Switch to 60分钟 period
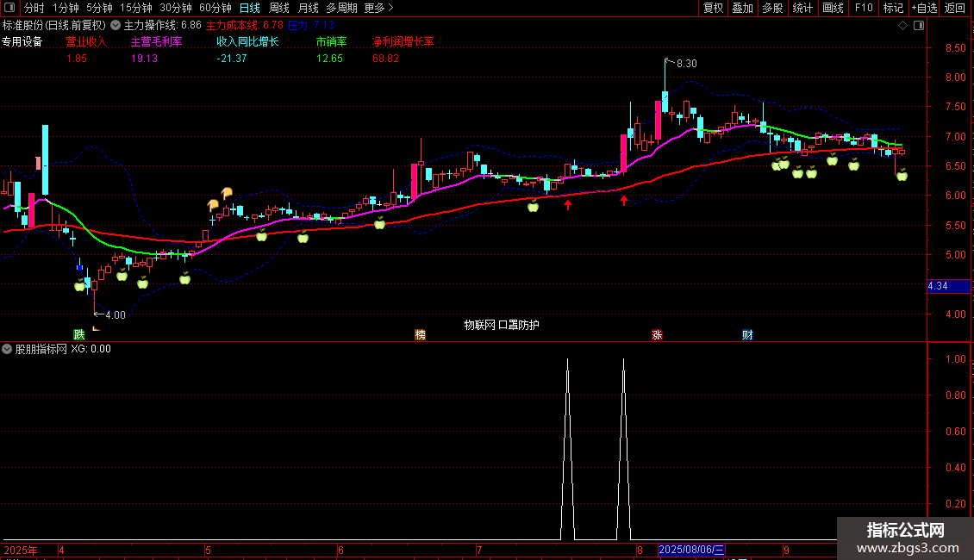974x560 pixels. pyautogui.click(x=215, y=8)
